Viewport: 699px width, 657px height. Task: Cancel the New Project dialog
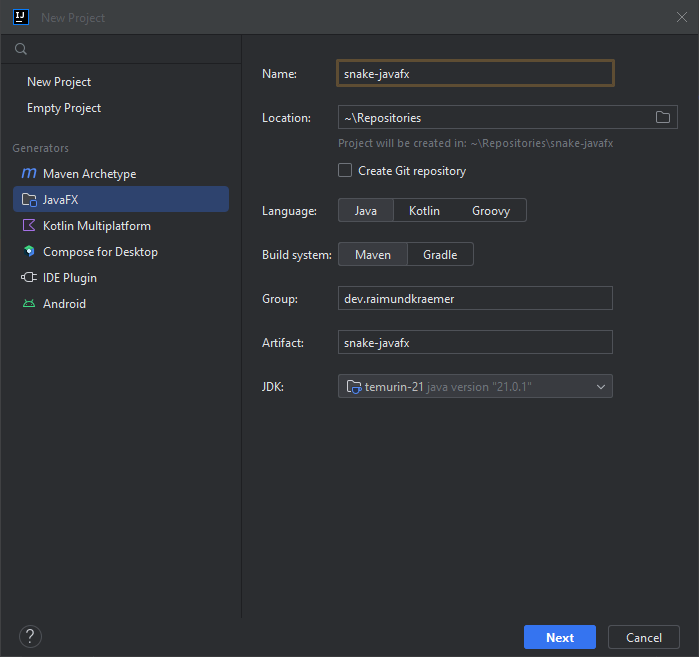point(643,638)
